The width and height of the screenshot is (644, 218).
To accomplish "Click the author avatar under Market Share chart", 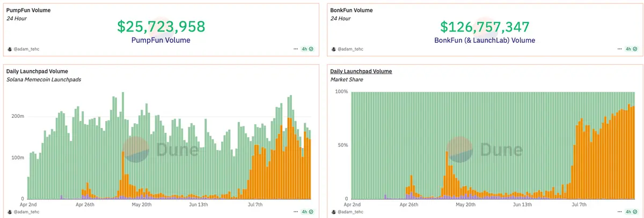I will pyautogui.click(x=334, y=212).
